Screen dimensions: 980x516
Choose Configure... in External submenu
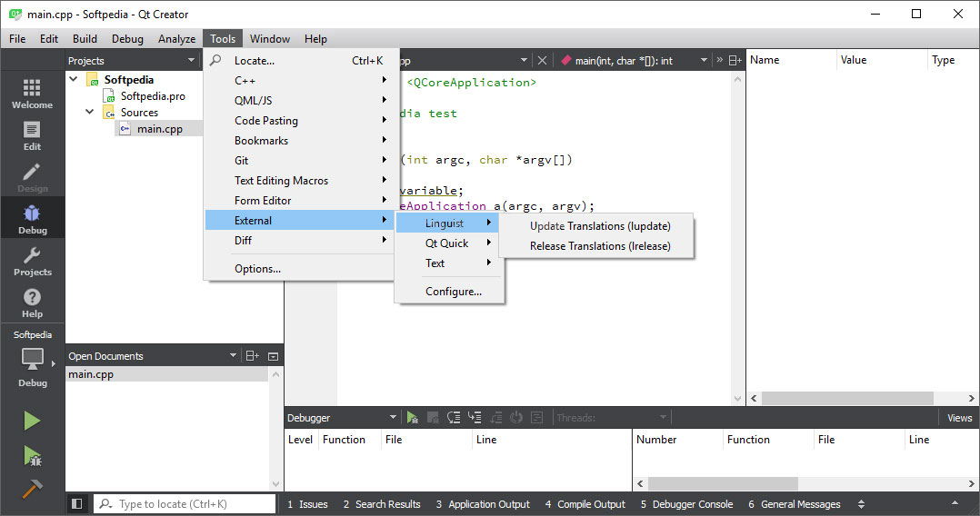453,292
